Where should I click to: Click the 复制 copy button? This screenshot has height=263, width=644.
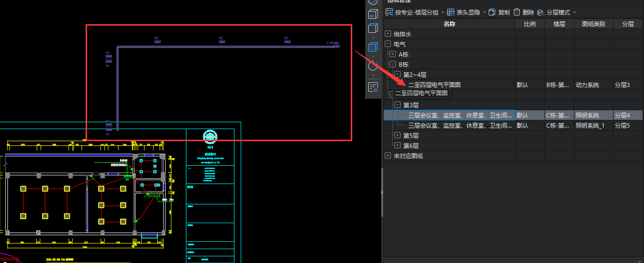point(499,12)
